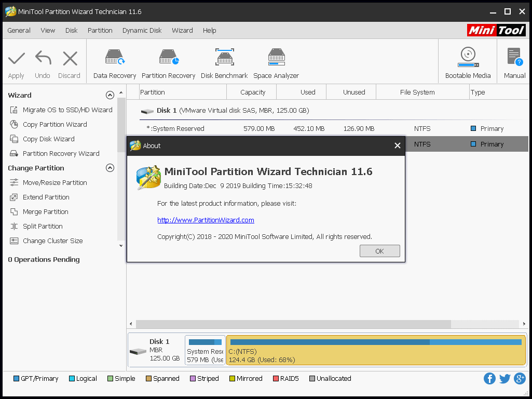Select Merge Partition

coord(39,212)
